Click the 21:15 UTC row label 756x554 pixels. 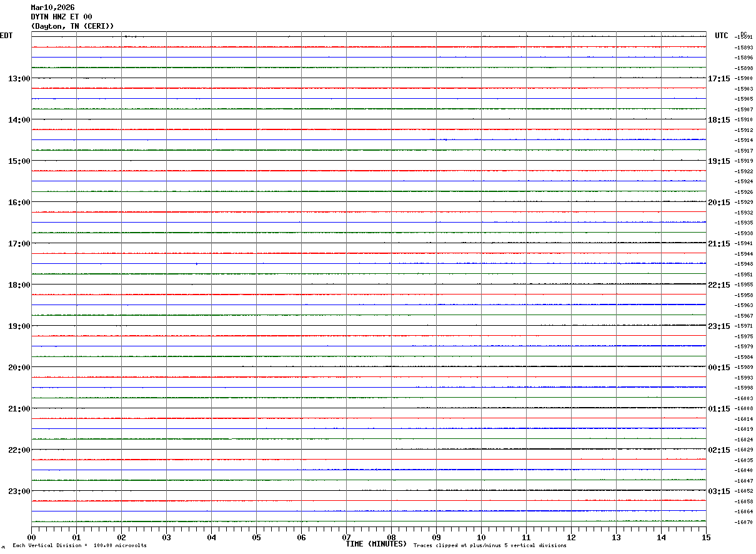click(x=719, y=244)
